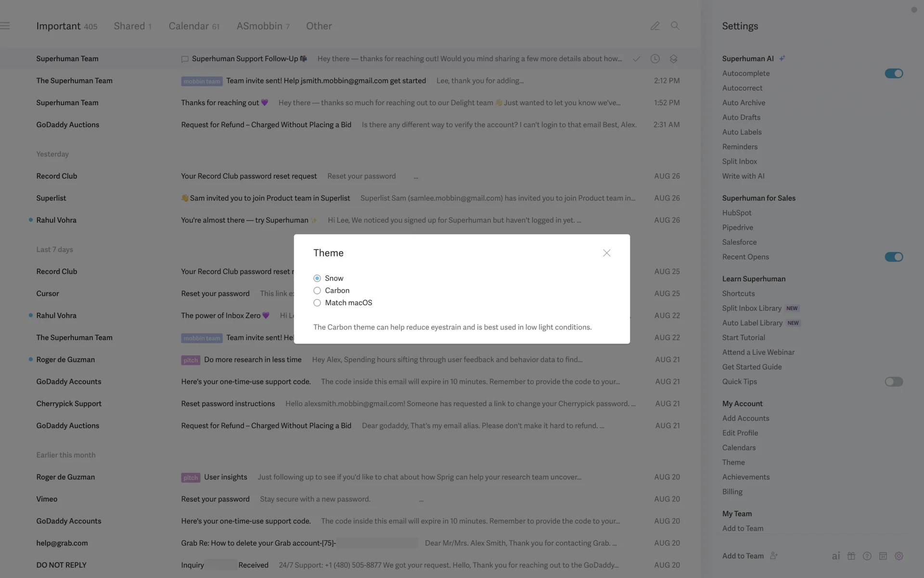Screen dimensions: 924x578
Task: Enable the Quick Tips toggle
Action: [894, 381]
